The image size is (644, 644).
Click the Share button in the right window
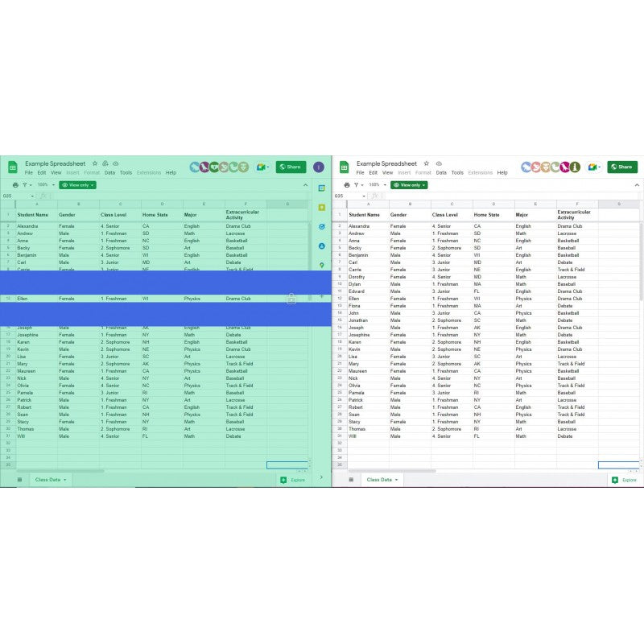[x=622, y=167]
